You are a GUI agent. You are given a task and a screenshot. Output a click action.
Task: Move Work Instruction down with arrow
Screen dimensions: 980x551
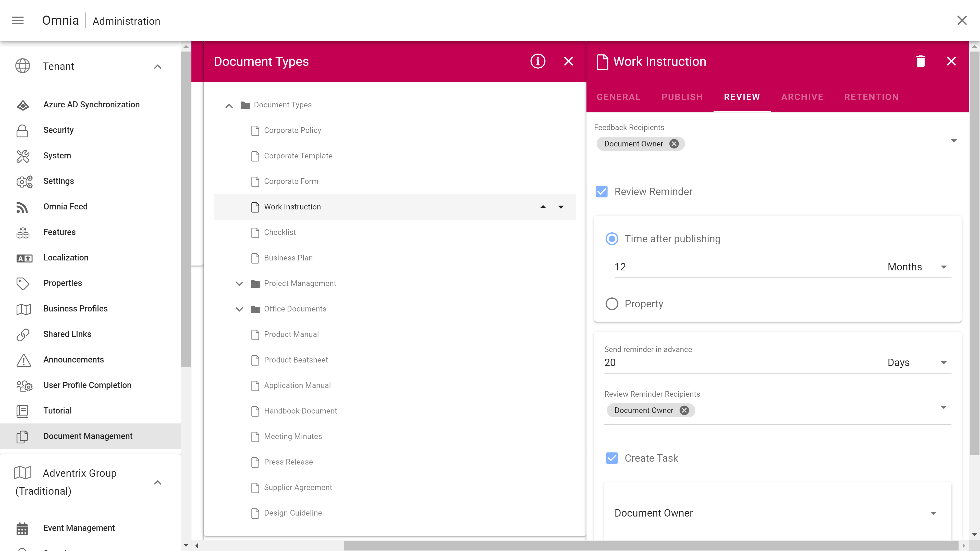click(x=561, y=207)
